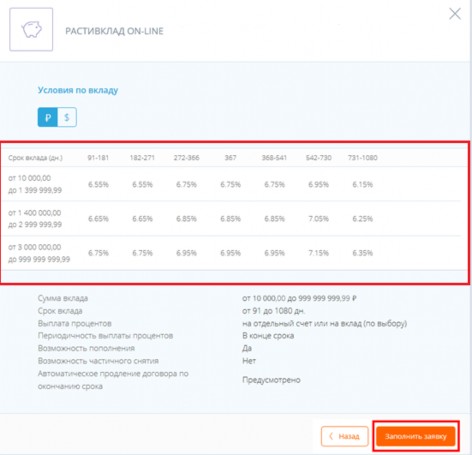
Task: Click row from 10 000,00 to 1 399 999,99
Action: 231,184
